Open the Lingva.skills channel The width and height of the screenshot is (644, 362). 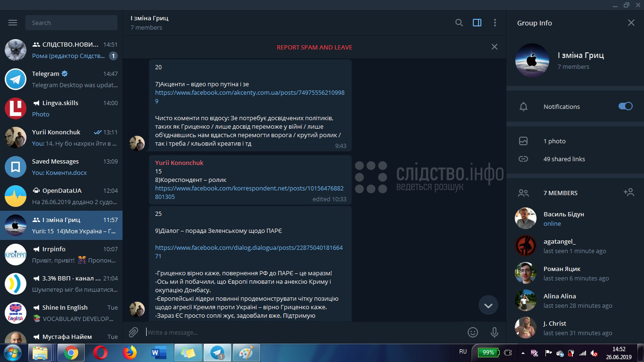coord(61,108)
